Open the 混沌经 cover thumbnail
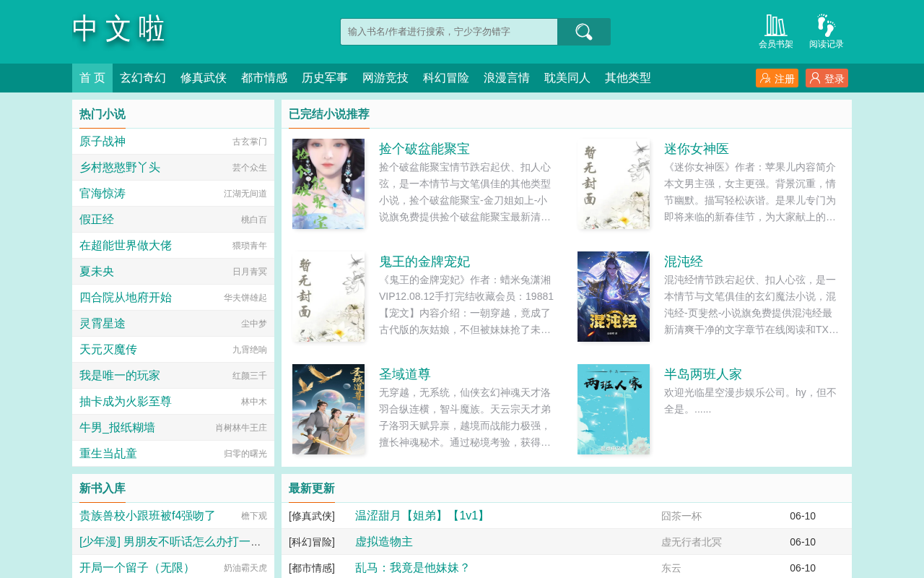 point(614,296)
